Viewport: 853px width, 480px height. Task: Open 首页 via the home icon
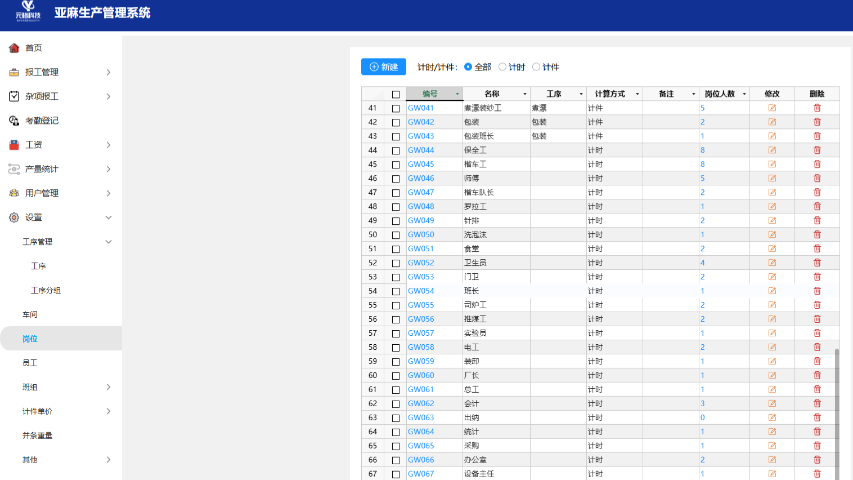(x=14, y=48)
